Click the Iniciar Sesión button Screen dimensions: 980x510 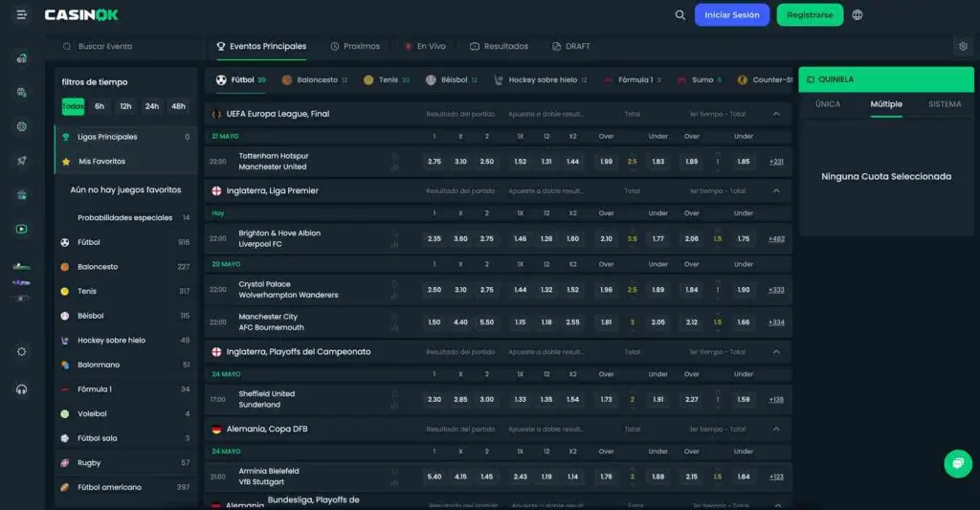click(732, 15)
